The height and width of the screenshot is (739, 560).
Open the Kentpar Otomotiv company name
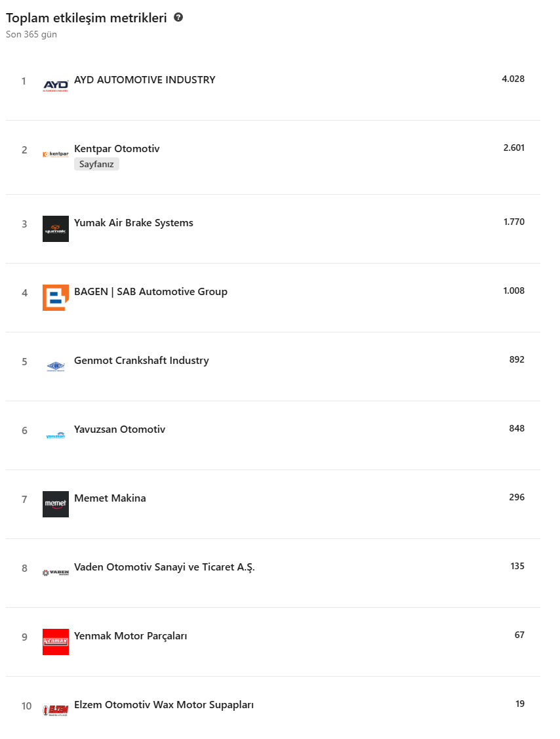pos(117,149)
